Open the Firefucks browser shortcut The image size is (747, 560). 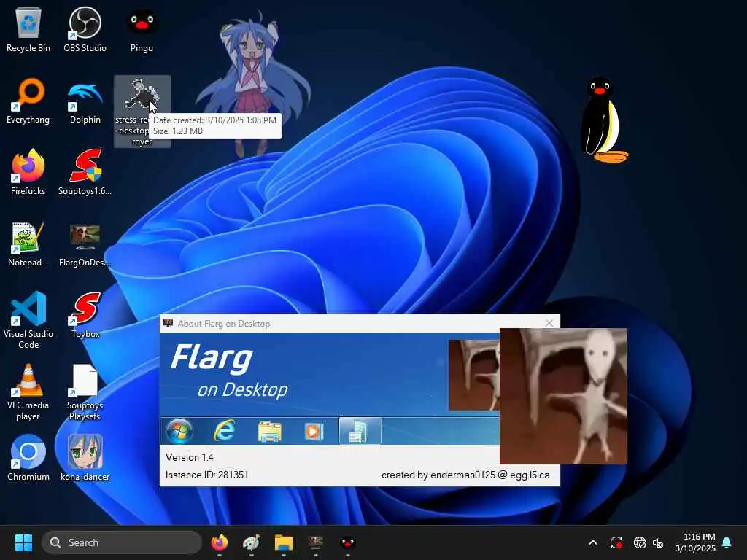28,172
